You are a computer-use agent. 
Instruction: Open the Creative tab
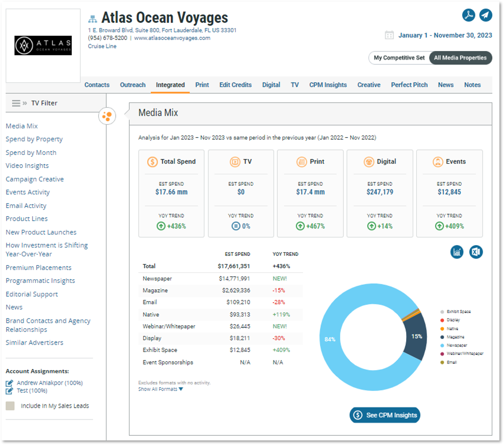click(x=369, y=85)
